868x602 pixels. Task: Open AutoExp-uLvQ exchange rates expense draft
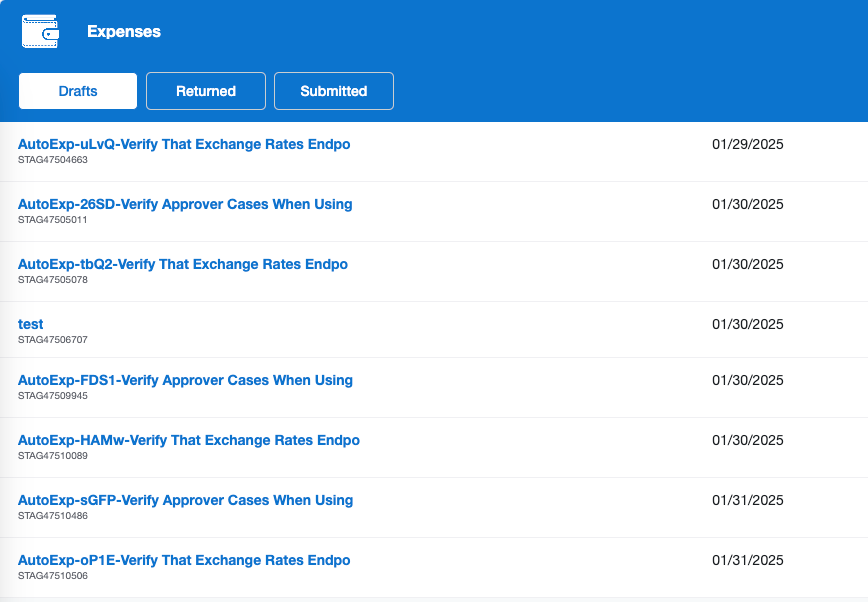184,144
